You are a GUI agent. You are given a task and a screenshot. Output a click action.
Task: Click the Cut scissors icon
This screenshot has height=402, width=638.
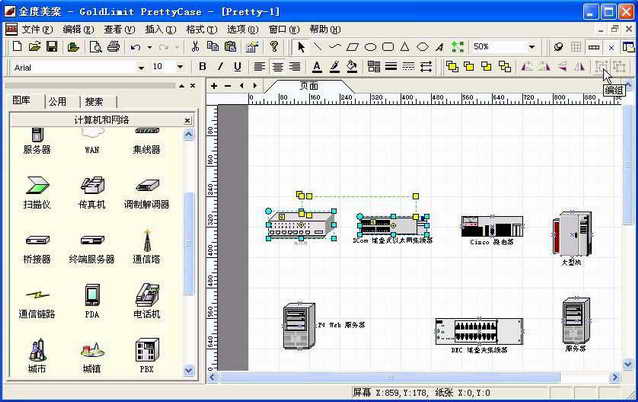pos(193,47)
